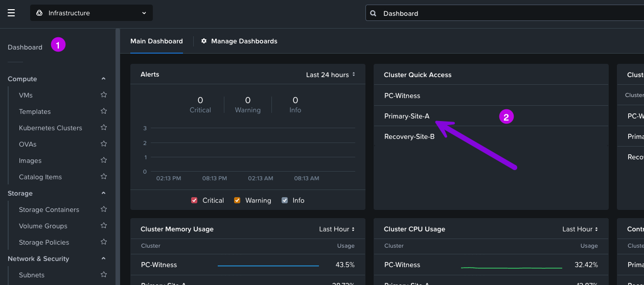Viewport: 644px width, 285px height.
Task: Star the Storage Containers entry
Action: click(104, 209)
